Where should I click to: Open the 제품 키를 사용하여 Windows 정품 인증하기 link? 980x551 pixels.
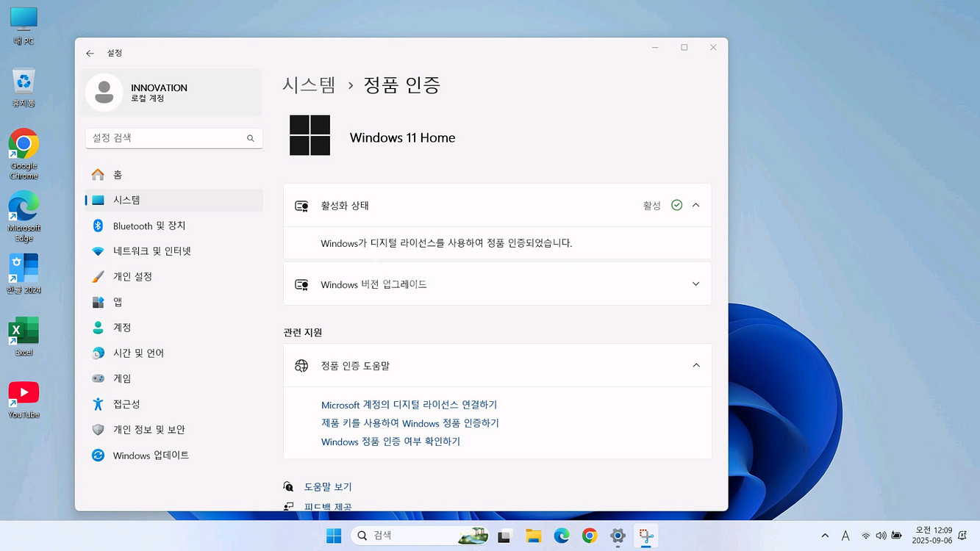click(x=409, y=422)
